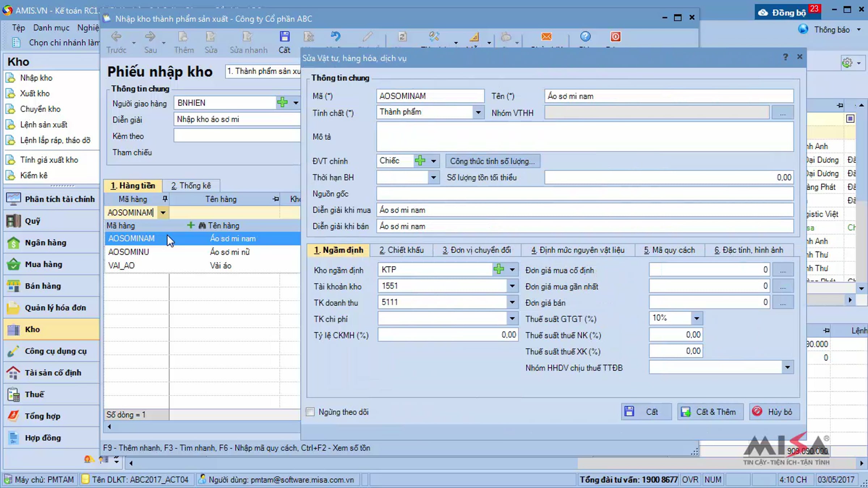Open Thông báo notifications globe icon
Image resolution: width=868 pixels, height=488 pixels.
point(803,29)
